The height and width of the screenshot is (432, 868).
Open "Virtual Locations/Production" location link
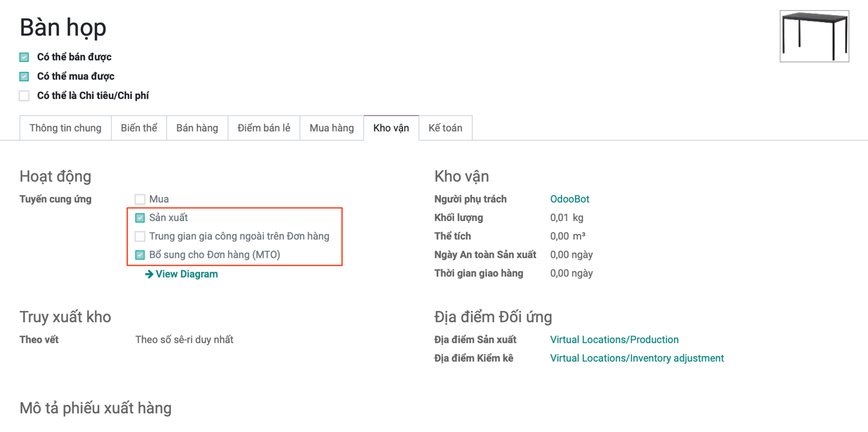pos(614,340)
